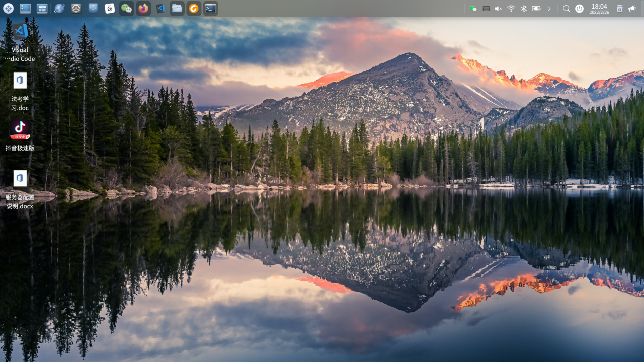Click the muted volume icon in tray

pos(498,9)
